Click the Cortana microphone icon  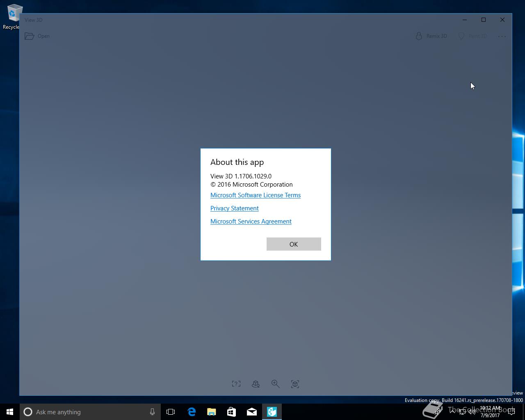[x=152, y=412]
